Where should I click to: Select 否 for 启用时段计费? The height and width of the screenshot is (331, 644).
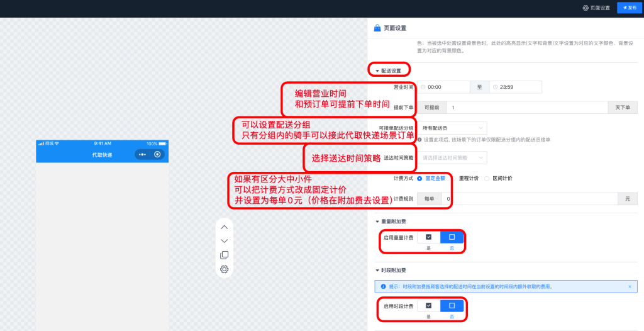click(452, 306)
